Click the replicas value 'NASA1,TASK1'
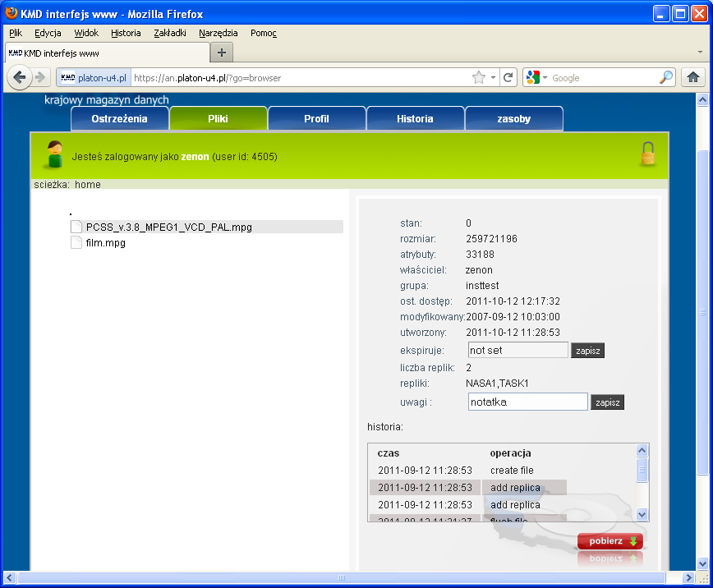 [x=497, y=384]
